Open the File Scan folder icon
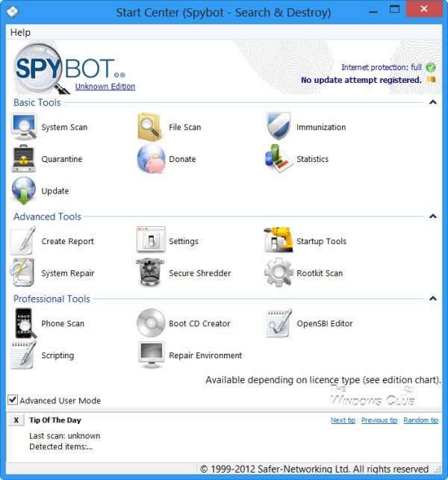The image size is (448, 480). 150,127
